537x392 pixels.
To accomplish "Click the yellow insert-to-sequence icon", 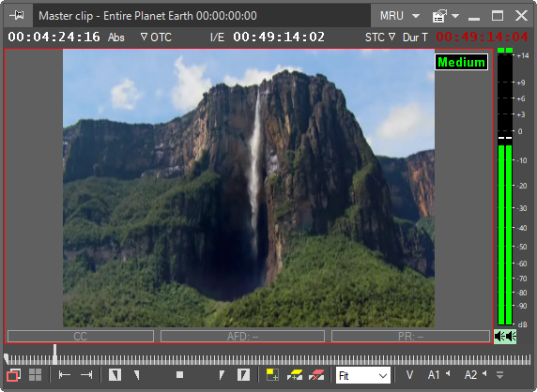I will click(x=295, y=375).
